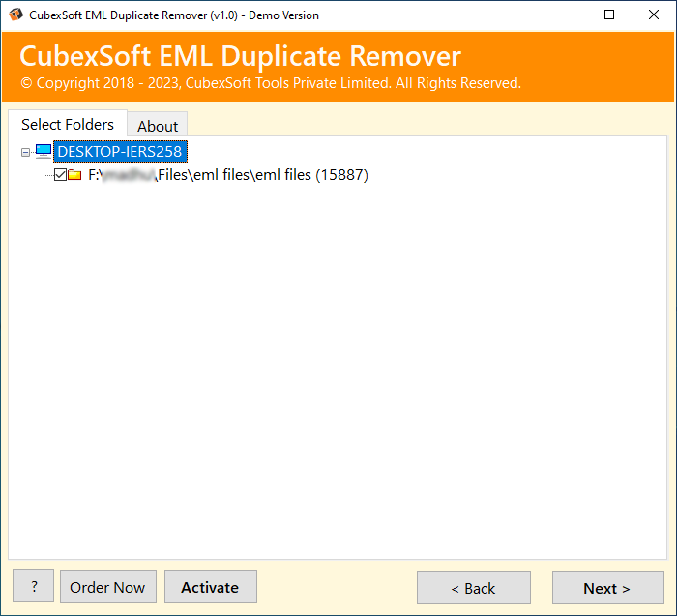Click the Order Now button
The image size is (677, 616).
108,587
